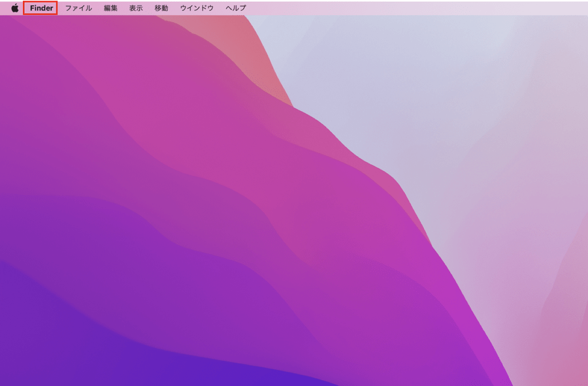Open the 編集 menu
Image resolution: width=588 pixels, height=386 pixels.
coord(110,8)
